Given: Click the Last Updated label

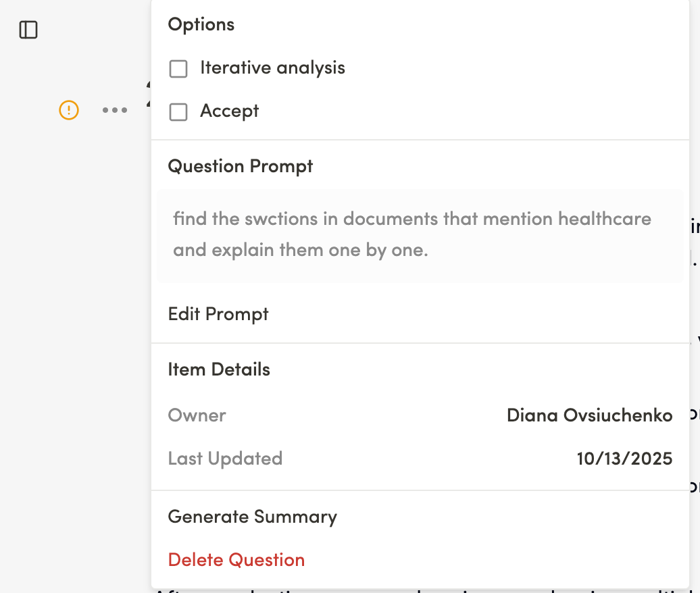Looking at the screenshot, I should pyautogui.click(x=225, y=459).
